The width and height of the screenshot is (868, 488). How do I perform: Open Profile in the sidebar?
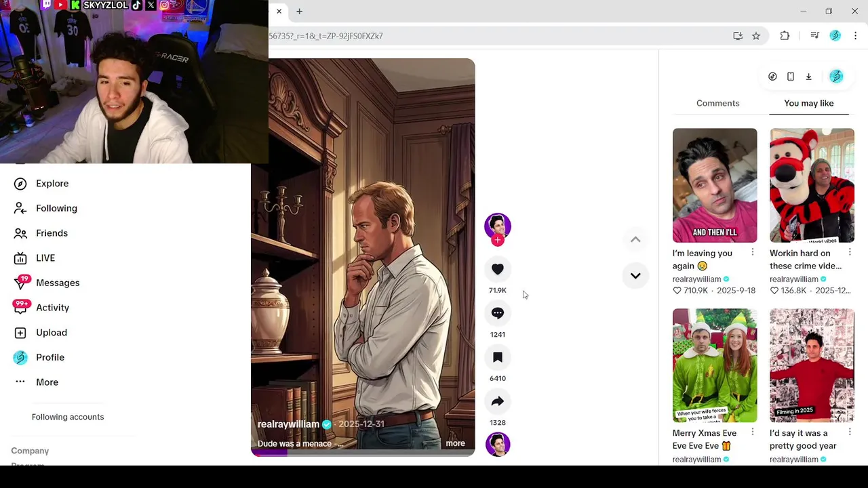(50, 357)
